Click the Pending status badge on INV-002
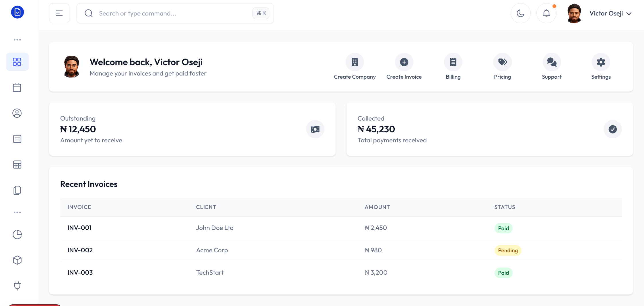644x306 pixels. [507, 250]
